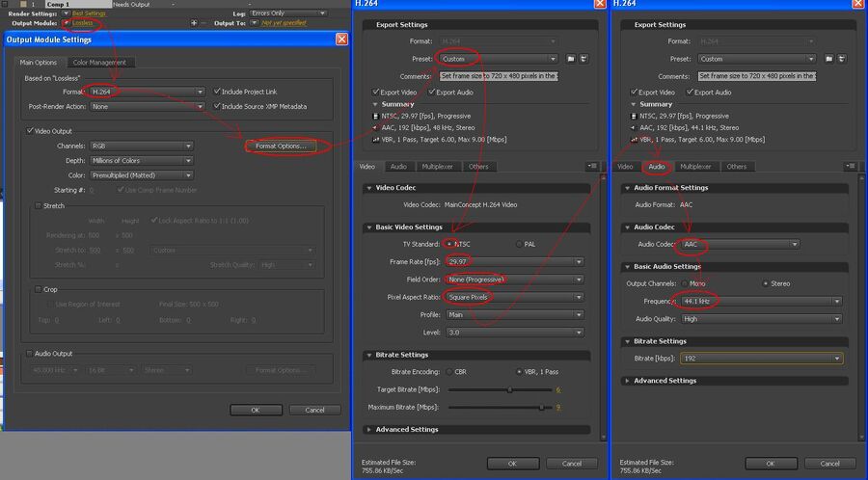Click save preset icon in Video-tab H.264 dialog
This screenshot has height=480, width=868.
[x=571, y=59]
